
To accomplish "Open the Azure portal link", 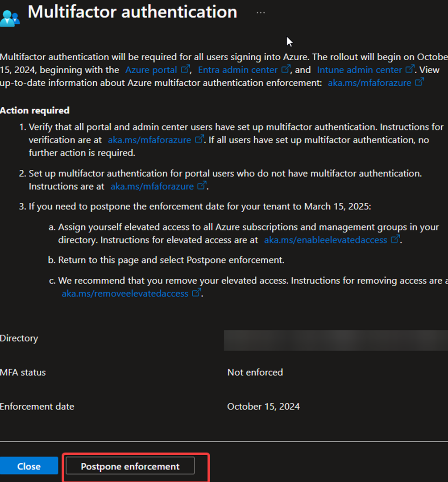I will pos(151,70).
